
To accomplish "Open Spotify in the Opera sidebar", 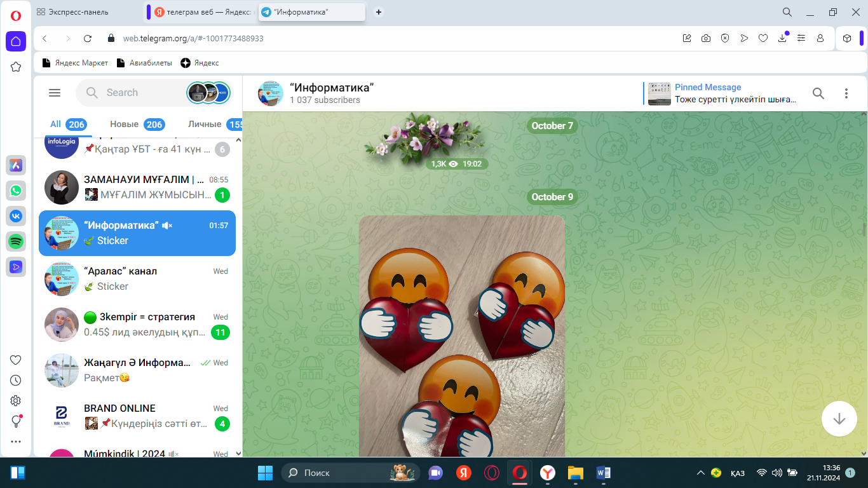I will [x=16, y=241].
